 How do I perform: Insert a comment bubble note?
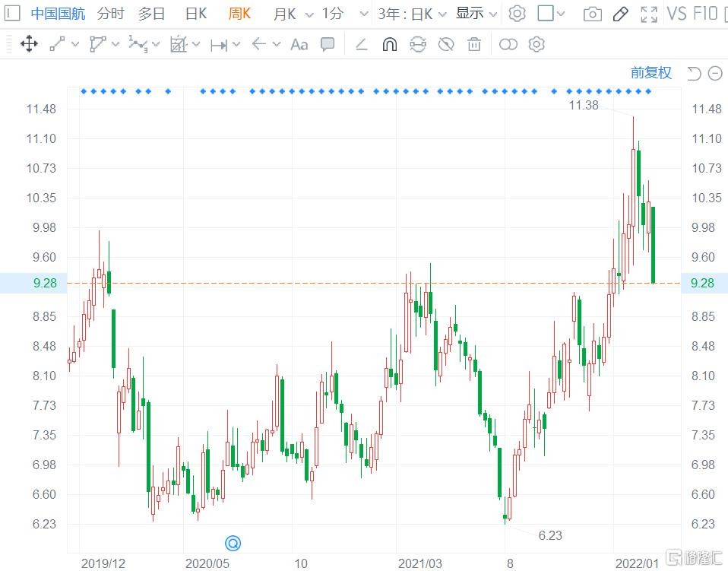(328, 44)
